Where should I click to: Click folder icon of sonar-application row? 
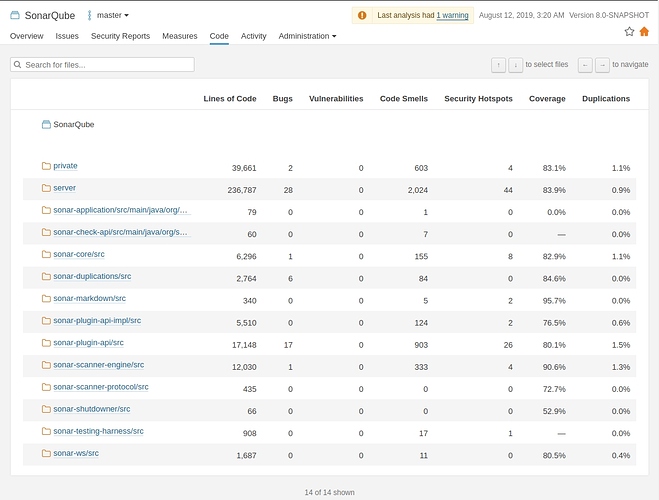(46, 210)
